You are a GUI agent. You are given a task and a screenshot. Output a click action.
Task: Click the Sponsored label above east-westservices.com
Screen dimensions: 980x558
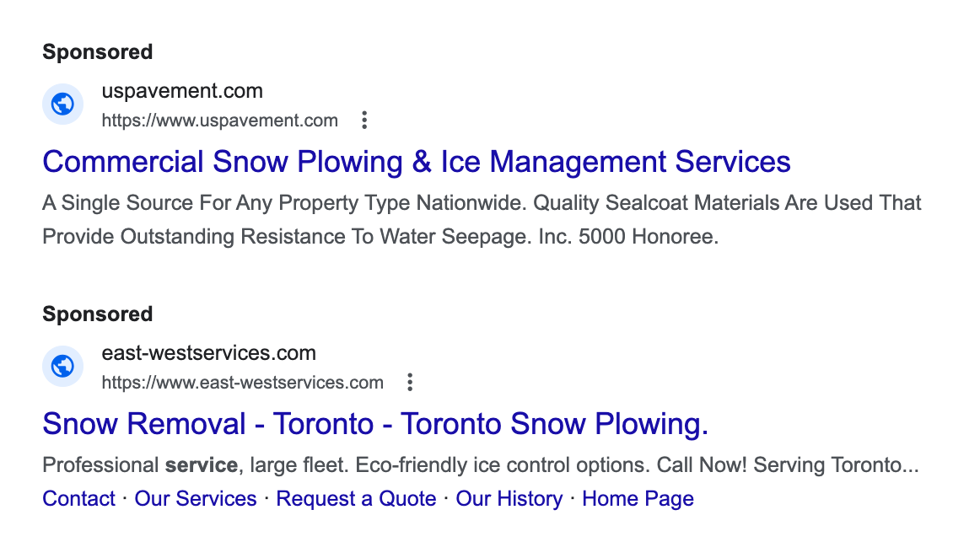point(98,314)
